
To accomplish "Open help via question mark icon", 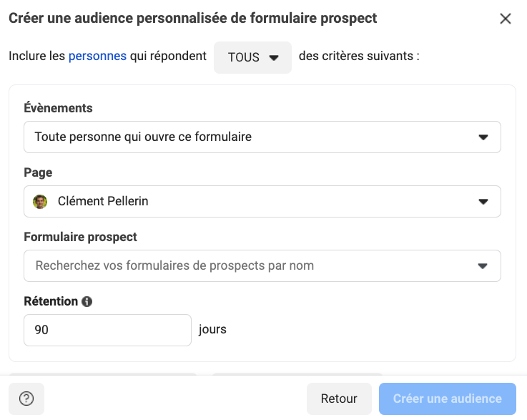I will [26, 399].
